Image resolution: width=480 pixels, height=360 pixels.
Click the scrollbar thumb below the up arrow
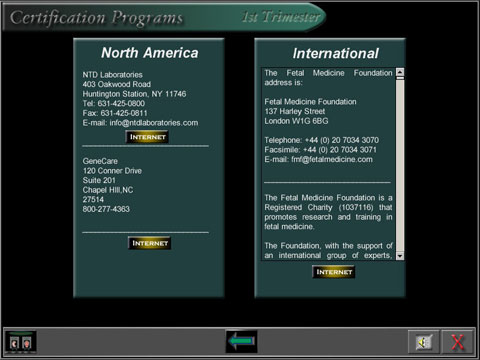pos(400,78)
